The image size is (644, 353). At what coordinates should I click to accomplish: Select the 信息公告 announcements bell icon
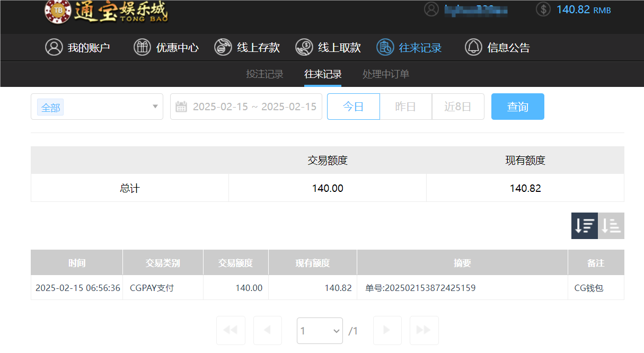(x=473, y=47)
